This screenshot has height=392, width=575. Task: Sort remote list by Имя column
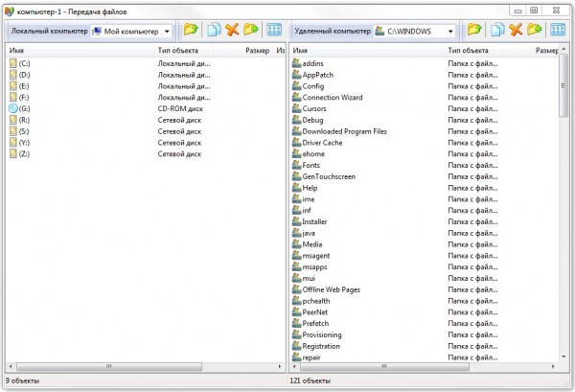tap(367, 51)
